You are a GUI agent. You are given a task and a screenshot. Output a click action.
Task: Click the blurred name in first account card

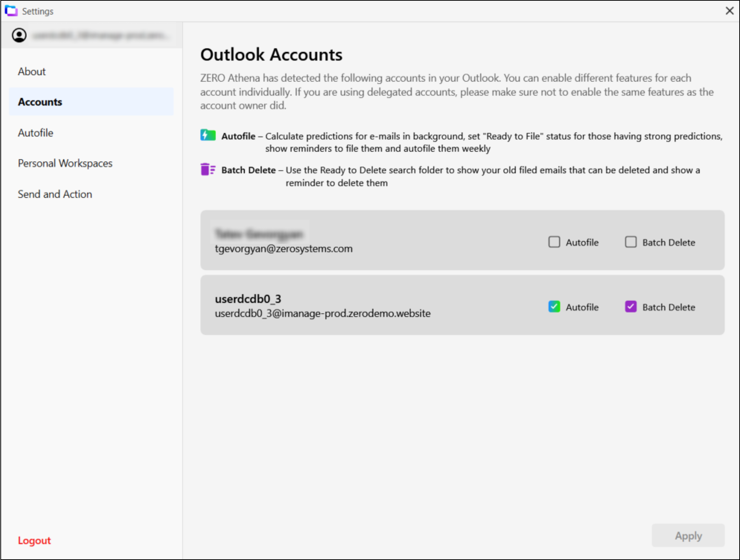[x=259, y=234]
